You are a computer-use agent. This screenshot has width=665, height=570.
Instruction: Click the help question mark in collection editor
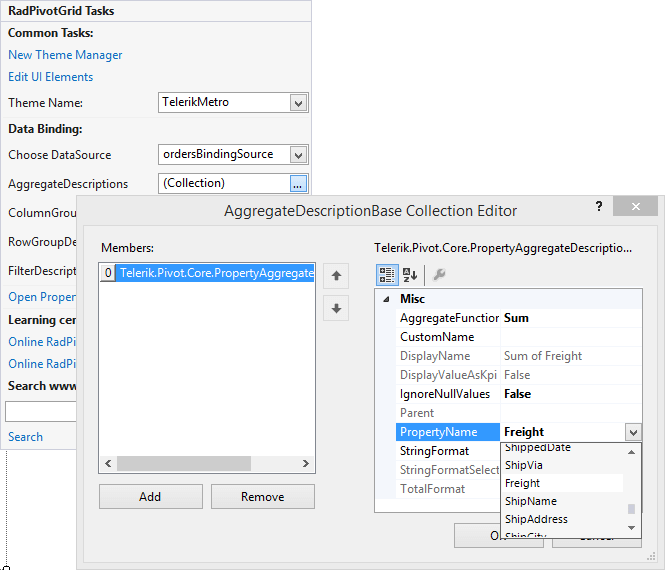[x=598, y=207]
